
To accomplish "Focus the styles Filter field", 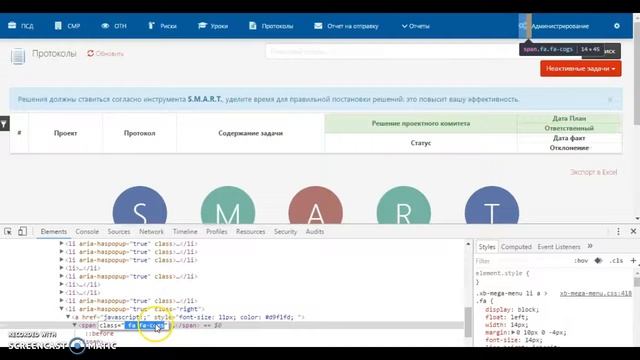I will (522, 261).
